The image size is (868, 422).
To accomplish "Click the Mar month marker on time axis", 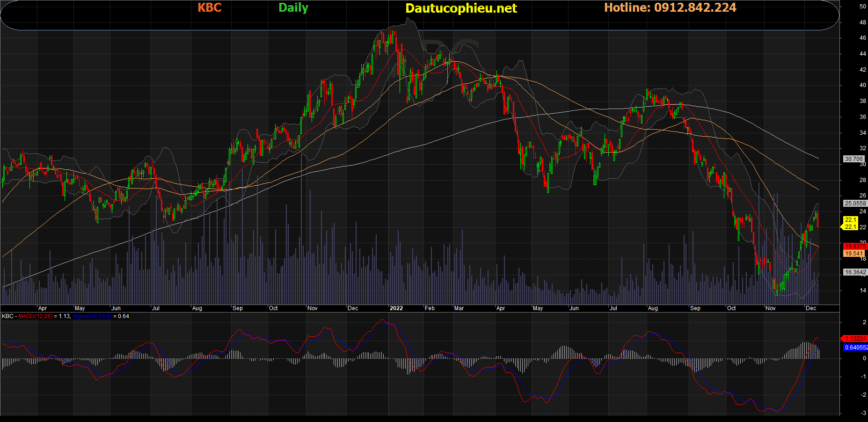I will (x=459, y=308).
